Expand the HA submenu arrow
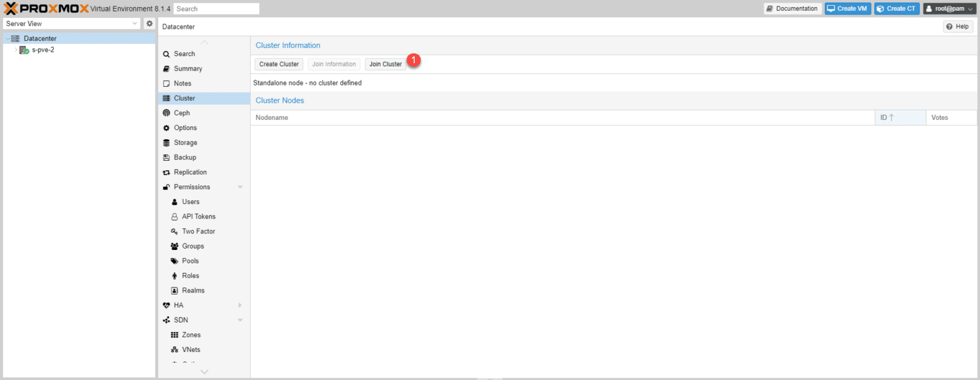 coord(241,305)
